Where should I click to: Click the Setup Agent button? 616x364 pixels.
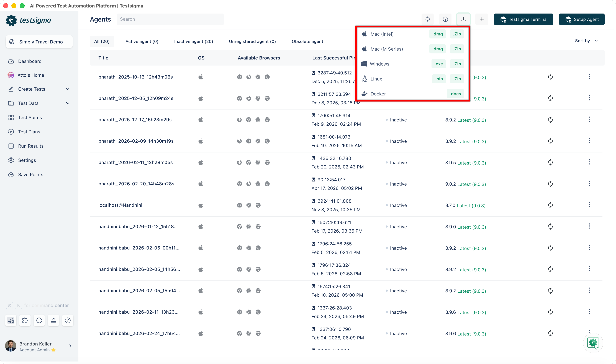(x=582, y=19)
